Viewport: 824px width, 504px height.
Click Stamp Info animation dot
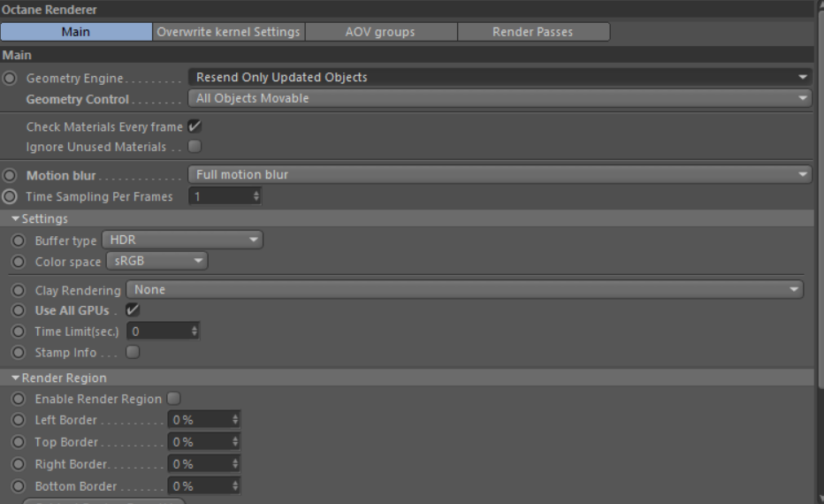click(x=19, y=353)
